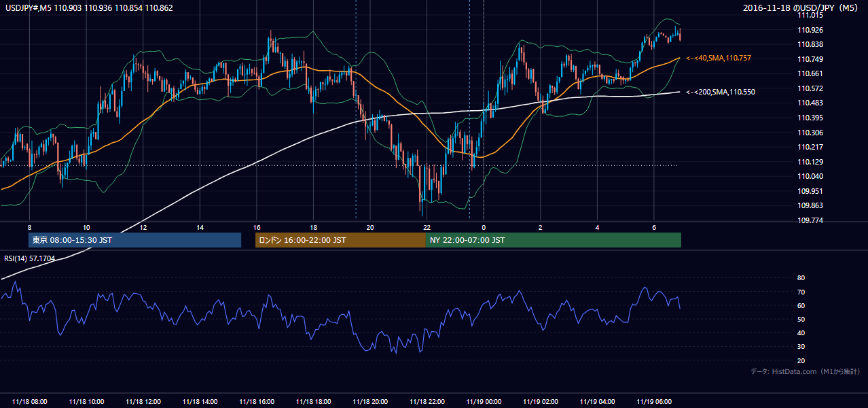Click the RSI axis level 70
The image size is (868, 408).
[x=801, y=292]
